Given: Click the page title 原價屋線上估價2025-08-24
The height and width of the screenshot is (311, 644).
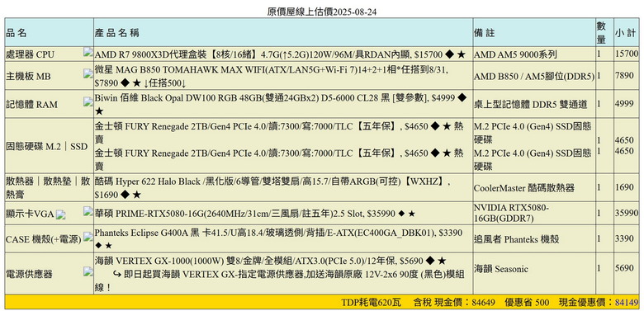Looking at the screenshot, I should (322, 12).
